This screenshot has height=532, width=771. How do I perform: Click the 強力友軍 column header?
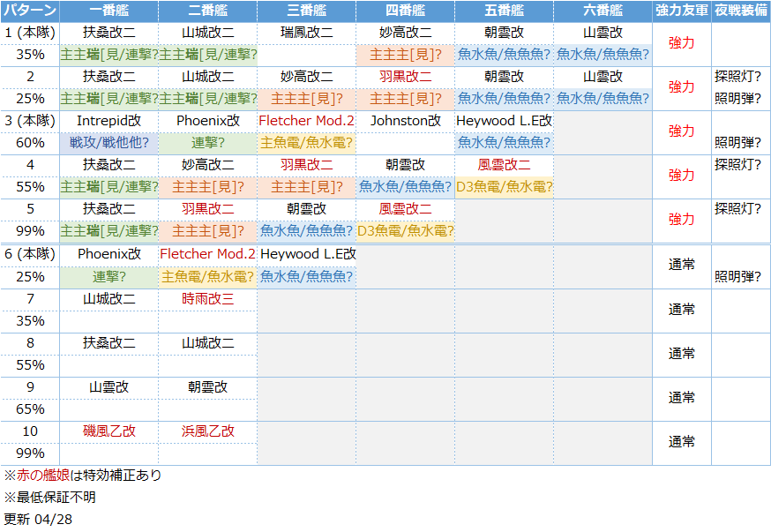[682, 11]
